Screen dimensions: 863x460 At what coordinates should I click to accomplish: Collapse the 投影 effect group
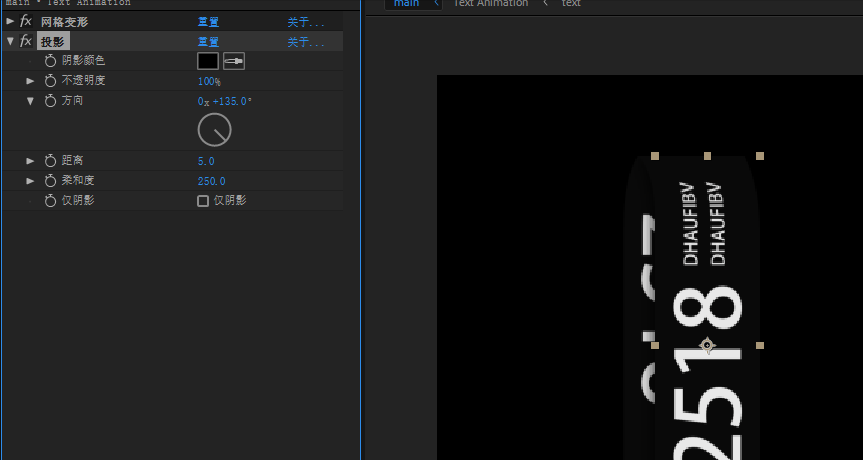pyautogui.click(x=10, y=41)
